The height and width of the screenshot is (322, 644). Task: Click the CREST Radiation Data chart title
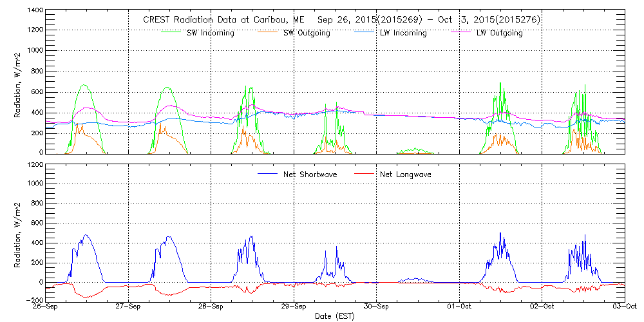pyautogui.click(x=341, y=20)
